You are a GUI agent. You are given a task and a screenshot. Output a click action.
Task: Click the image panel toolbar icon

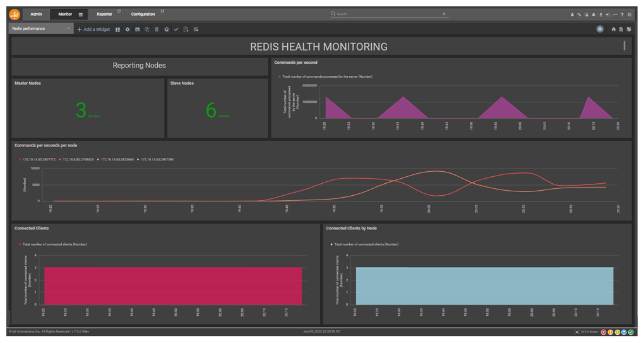click(138, 30)
